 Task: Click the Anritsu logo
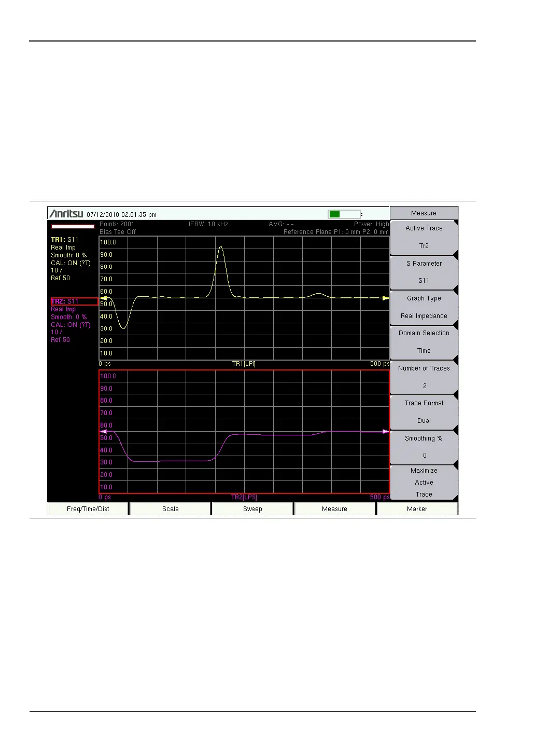[66, 214]
